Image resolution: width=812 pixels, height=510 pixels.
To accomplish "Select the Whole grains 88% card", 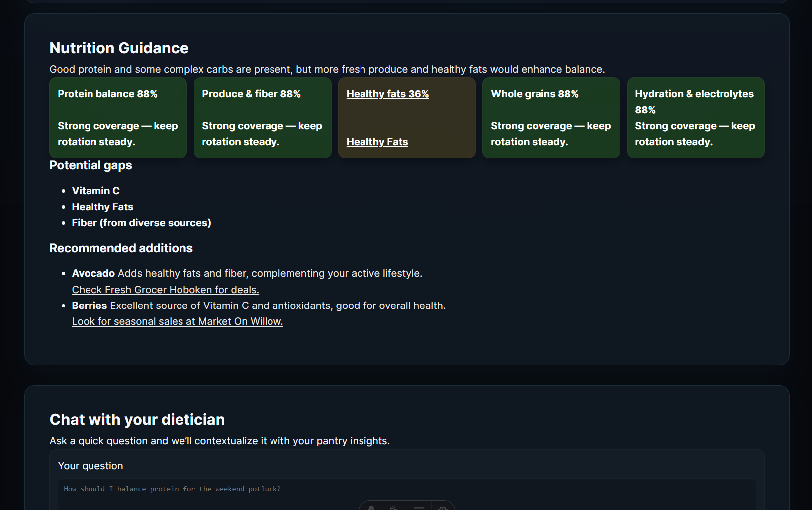I will [x=551, y=117].
